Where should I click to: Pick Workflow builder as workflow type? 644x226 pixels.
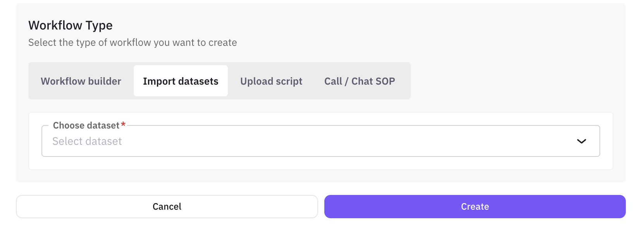coord(81,81)
